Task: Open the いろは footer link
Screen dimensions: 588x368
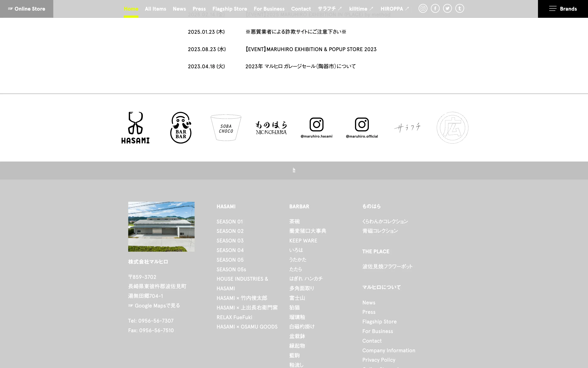Action: pos(296,250)
